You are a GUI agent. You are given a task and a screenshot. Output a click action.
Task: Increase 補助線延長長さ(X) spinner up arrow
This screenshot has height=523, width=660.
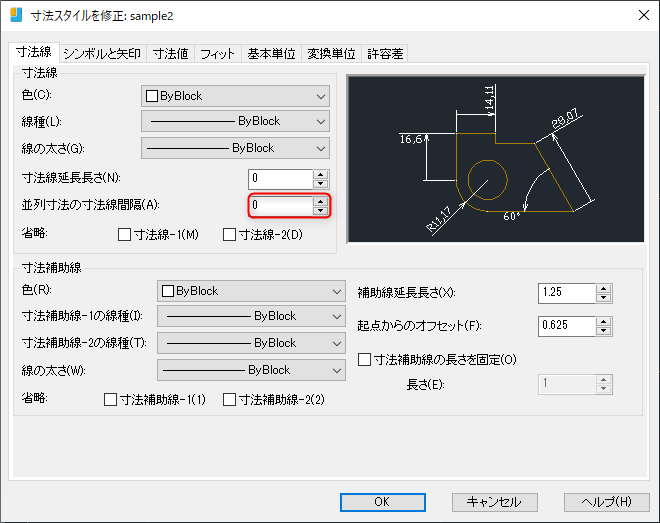(604, 289)
